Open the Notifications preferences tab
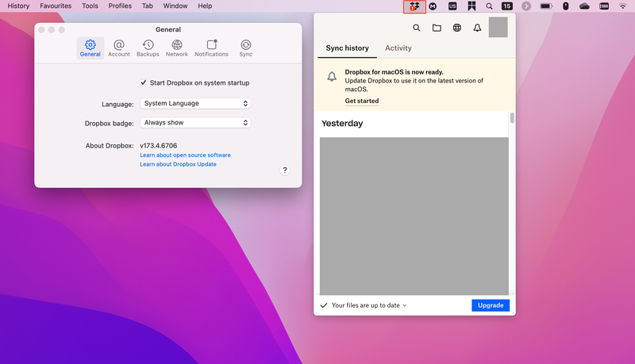 tap(211, 48)
